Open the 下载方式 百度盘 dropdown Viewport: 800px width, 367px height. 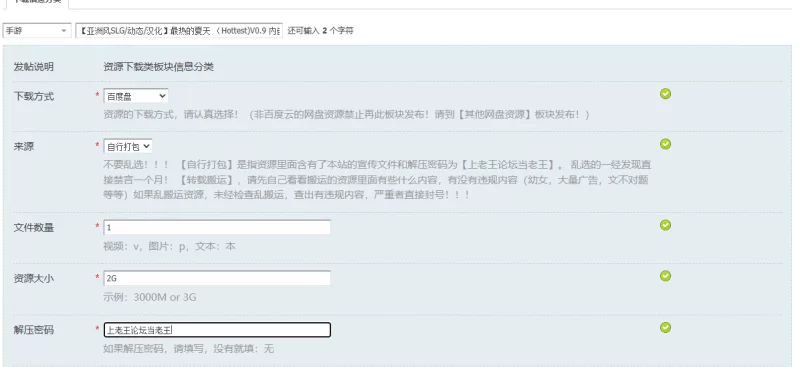pyautogui.click(x=136, y=96)
